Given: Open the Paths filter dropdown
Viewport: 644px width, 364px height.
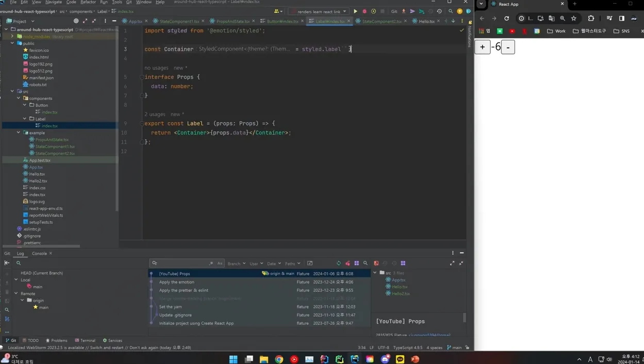Looking at the screenshot, I should (x=292, y=263).
